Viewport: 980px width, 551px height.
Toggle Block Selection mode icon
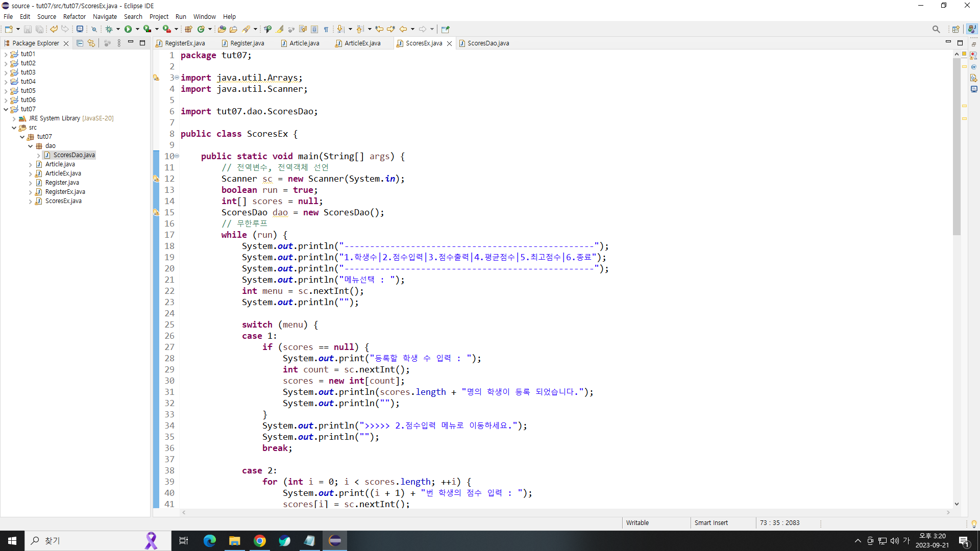pos(314,29)
